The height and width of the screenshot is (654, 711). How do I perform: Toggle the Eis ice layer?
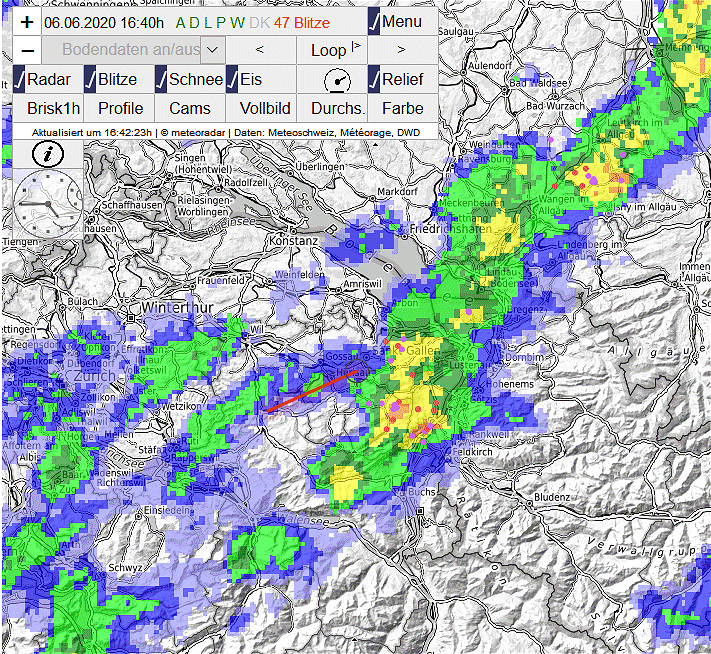(261, 80)
